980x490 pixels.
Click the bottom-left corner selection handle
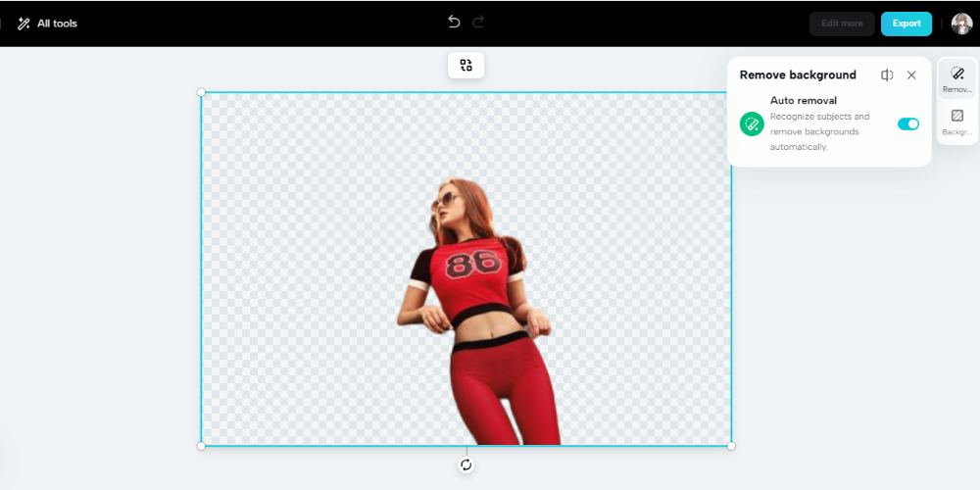[201, 446]
